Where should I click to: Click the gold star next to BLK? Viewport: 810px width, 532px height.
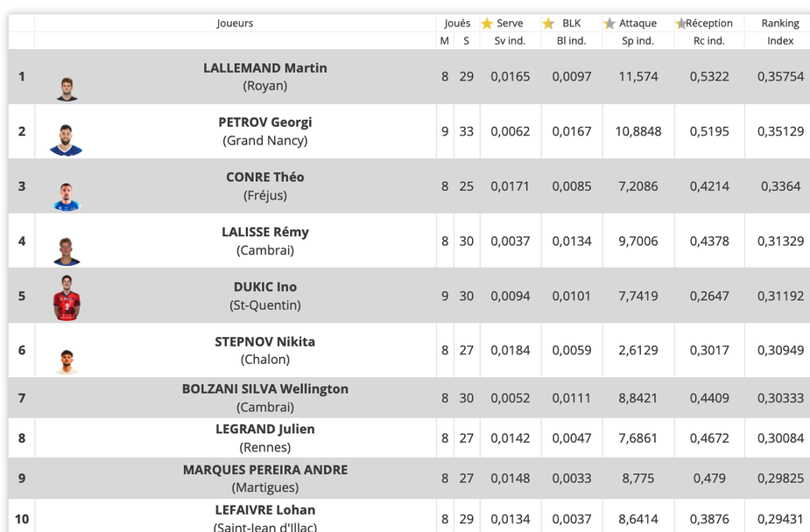coord(548,24)
